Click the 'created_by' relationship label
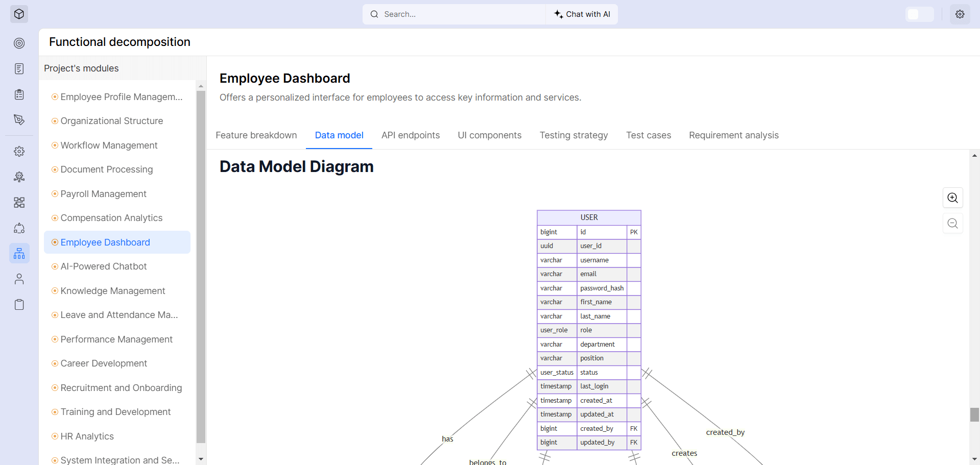 point(725,432)
